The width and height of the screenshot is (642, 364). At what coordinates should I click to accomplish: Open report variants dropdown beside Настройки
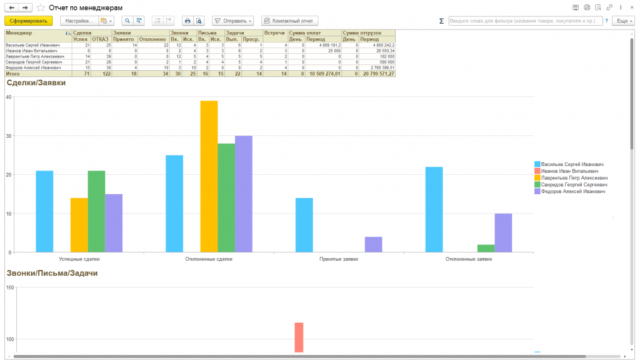(x=107, y=21)
